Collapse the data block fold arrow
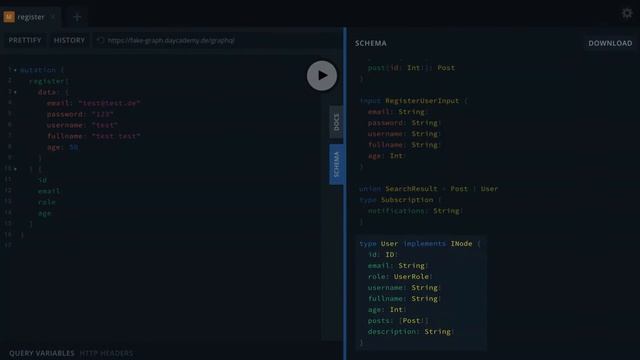Screen dimensions: 640x360 coord(16,92)
